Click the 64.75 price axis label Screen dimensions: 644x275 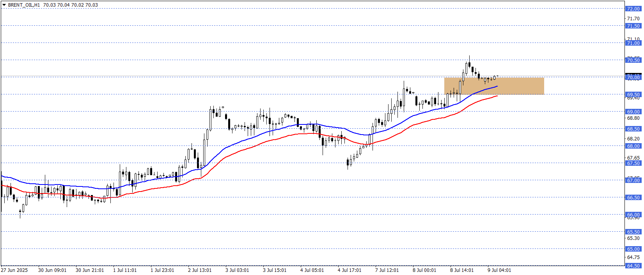[x=633, y=257]
